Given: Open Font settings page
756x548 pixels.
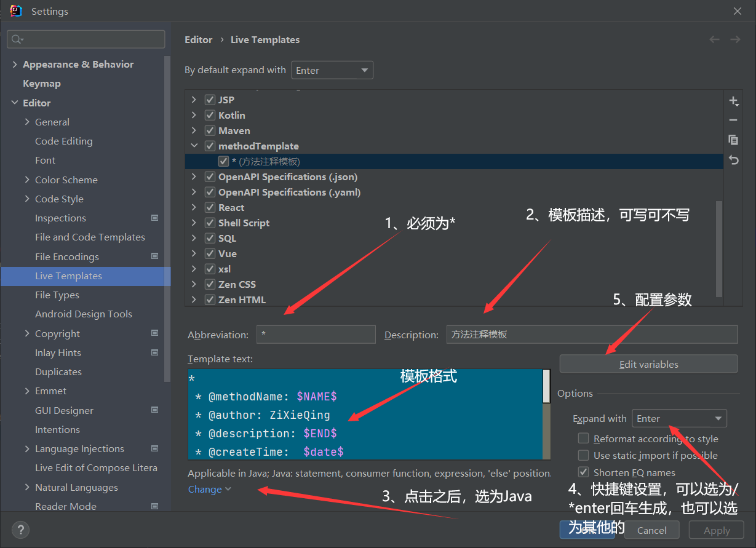Looking at the screenshot, I should coord(45,160).
